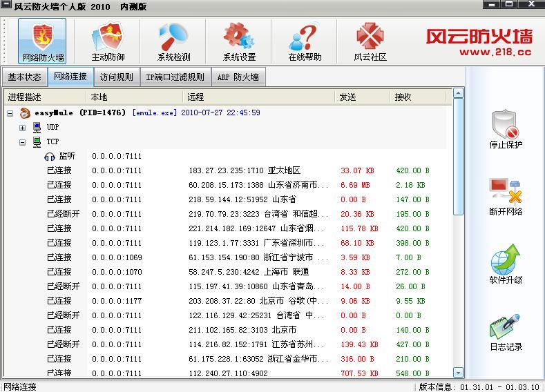Open the www.218.cc website link
Viewport: 545px width, 392px height.
[495, 52]
